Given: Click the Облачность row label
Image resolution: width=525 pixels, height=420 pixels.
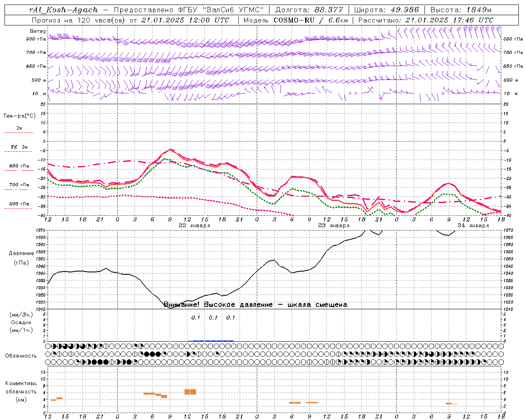Looking at the screenshot, I should (x=21, y=356).
